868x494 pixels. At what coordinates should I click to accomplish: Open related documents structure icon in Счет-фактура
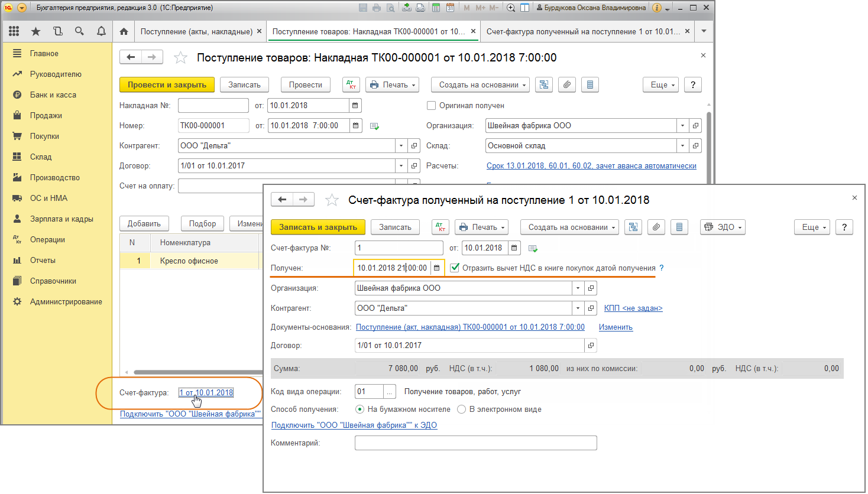click(x=633, y=227)
